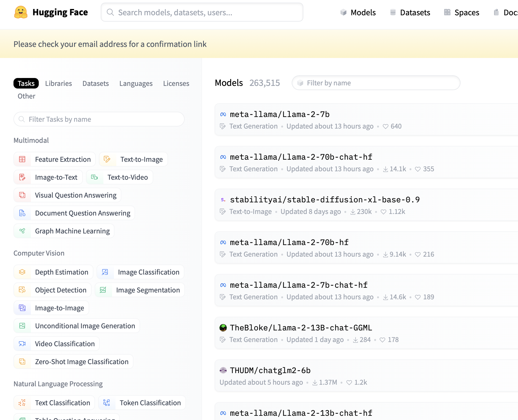The height and width of the screenshot is (420, 518).
Task: Filter by Text-to-Image task
Action: click(133, 159)
